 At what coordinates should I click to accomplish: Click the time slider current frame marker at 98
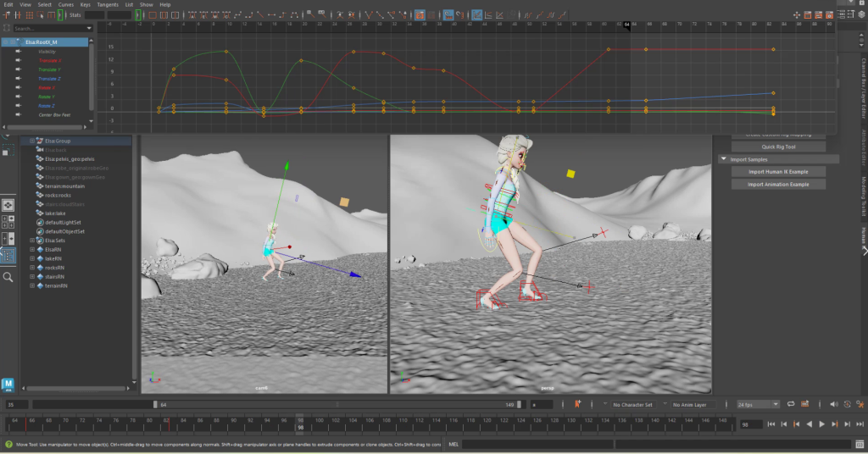(x=300, y=424)
